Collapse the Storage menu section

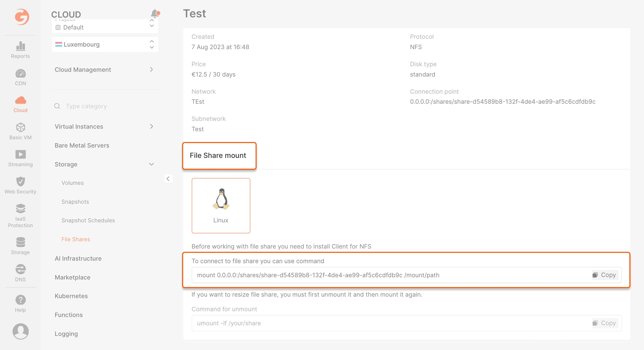pos(151,164)
